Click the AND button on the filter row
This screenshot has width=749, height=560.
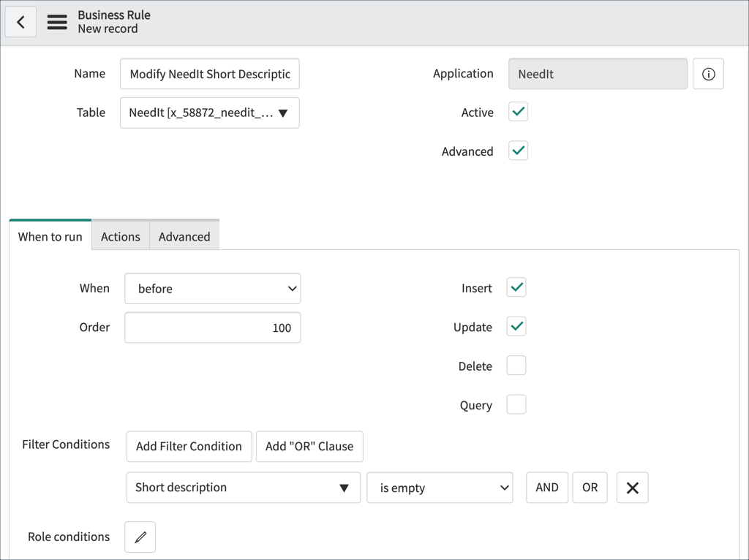click(546, 488)
